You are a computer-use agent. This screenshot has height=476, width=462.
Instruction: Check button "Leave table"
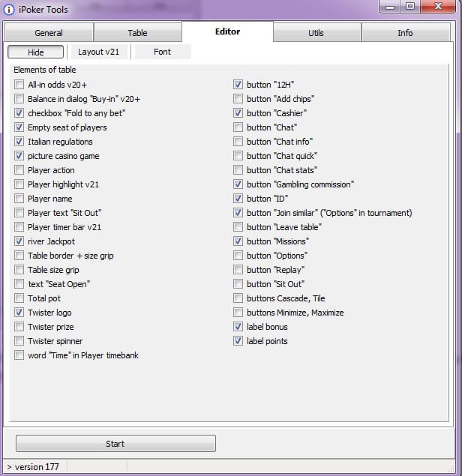(x=238, y=227)
